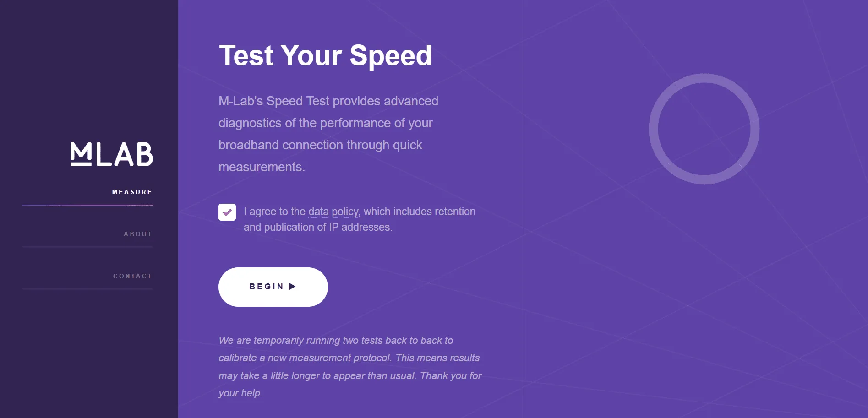Follow the 'data policy' link
Viewport: 868px width, 418px height.
click(333, 212)
